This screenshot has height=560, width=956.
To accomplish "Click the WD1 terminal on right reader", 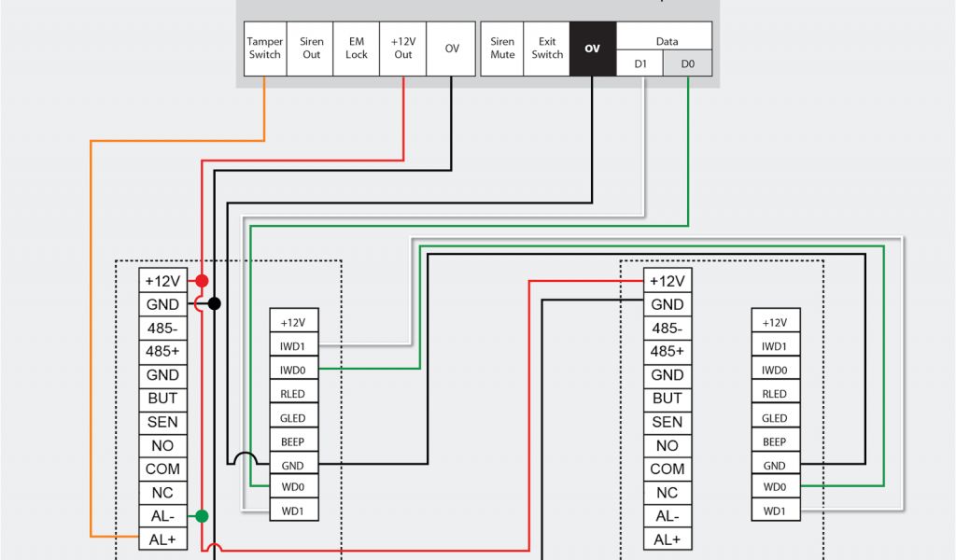I will point(775,511).
